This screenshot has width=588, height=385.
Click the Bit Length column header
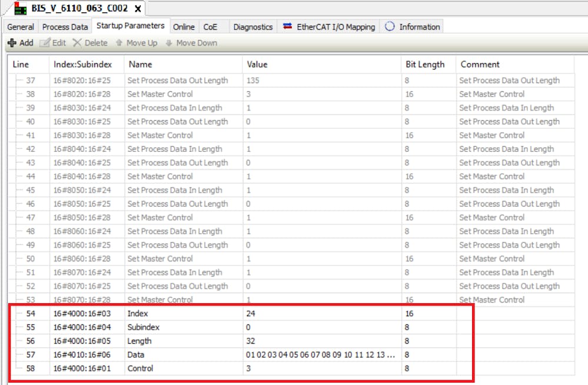[428, 64]
